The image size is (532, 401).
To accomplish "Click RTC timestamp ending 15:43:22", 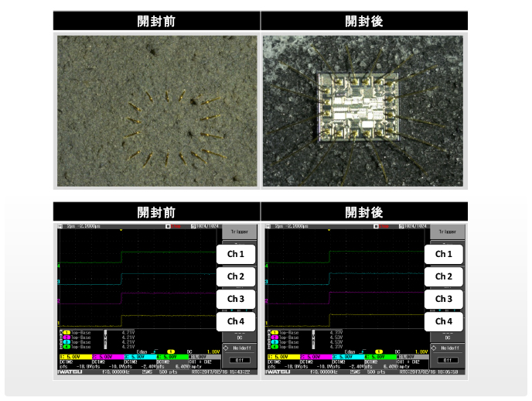I will tap(221, 372).
